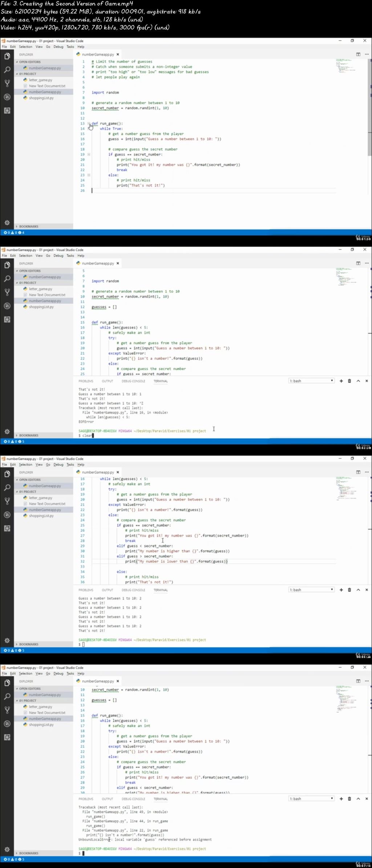Click the Manage gear in the 00:07:14 frame
372x868 pixels.
(x=7, y=849)
